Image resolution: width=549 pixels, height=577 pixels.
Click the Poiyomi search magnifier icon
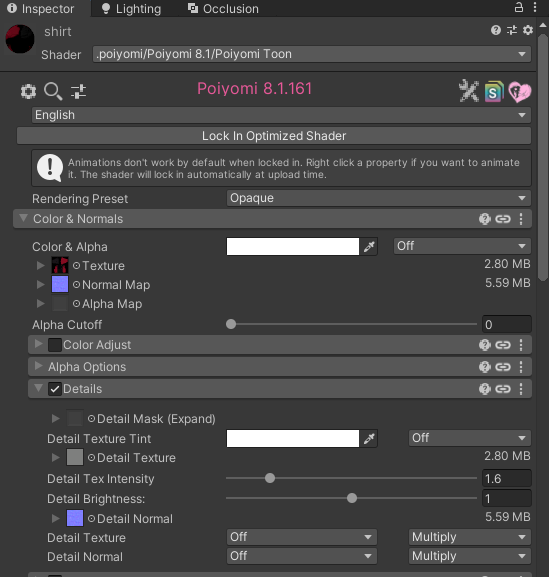point(53,91)
